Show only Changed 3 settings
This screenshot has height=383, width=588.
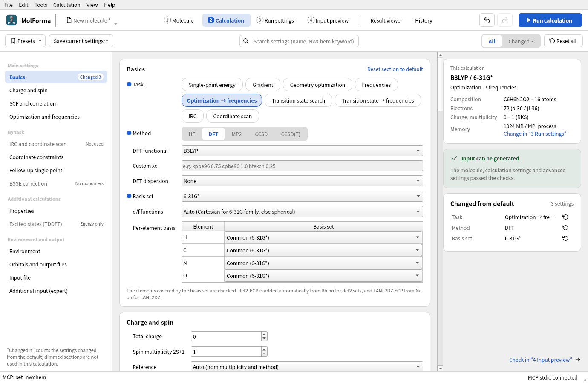pos(521,41)
